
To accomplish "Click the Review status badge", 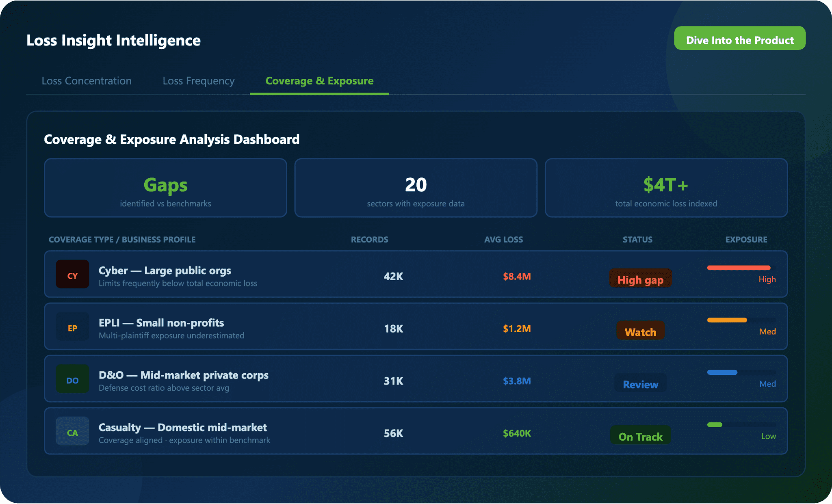I will tap(640, 383).
